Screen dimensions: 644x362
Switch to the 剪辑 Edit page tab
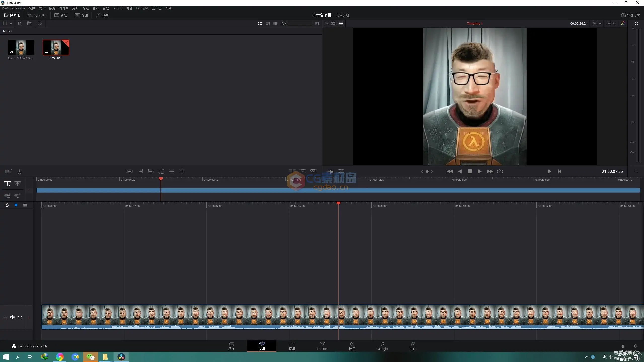pyautogui.click(x=292, y=346)
